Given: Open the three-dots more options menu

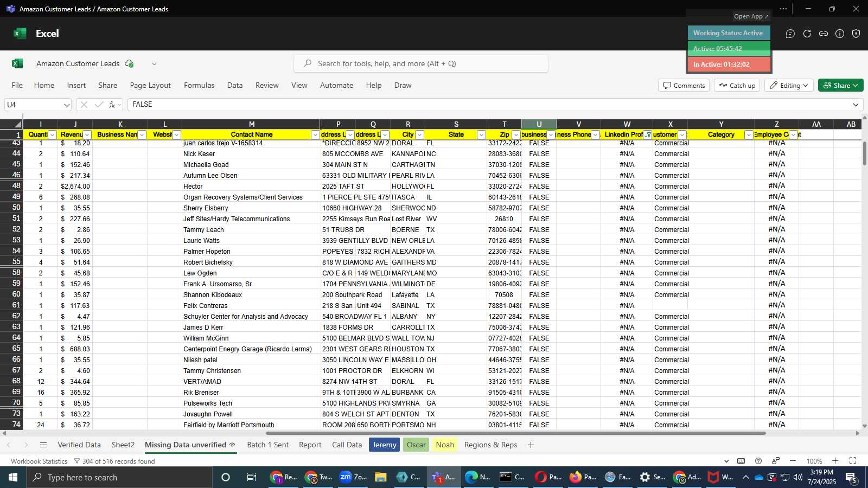Looking at the screenshot, I should point(783,9).
